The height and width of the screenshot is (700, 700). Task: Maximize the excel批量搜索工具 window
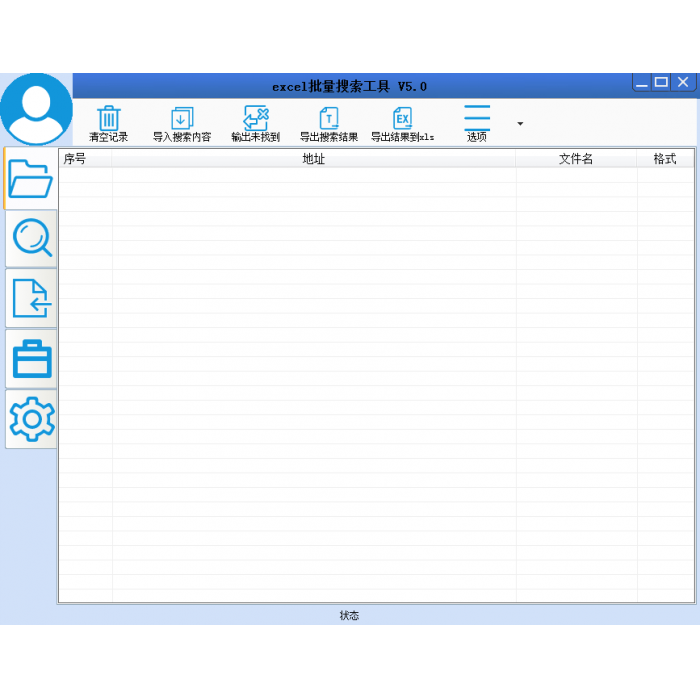[661, 83]
